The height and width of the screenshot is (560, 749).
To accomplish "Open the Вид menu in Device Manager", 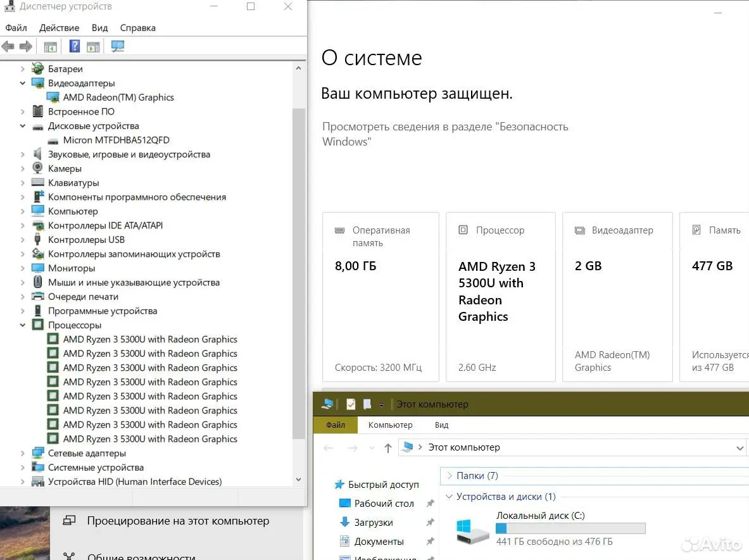I will (x=100, y=28).
